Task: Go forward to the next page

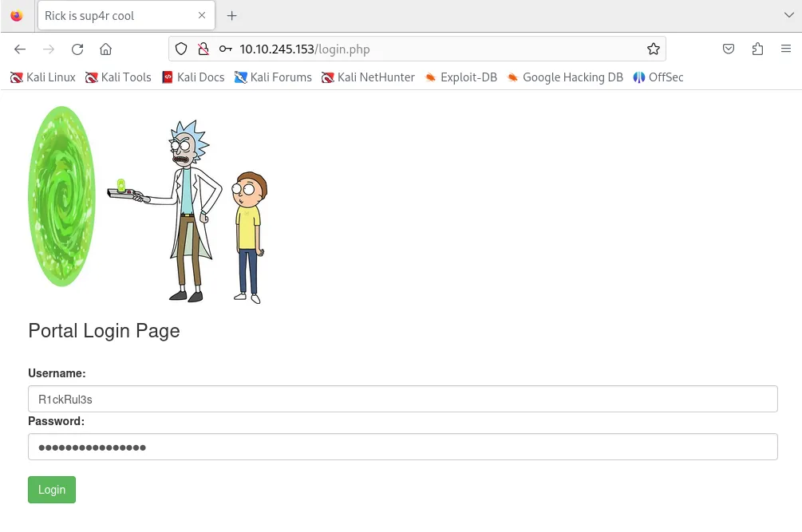Action: click(x=49, y=49)
